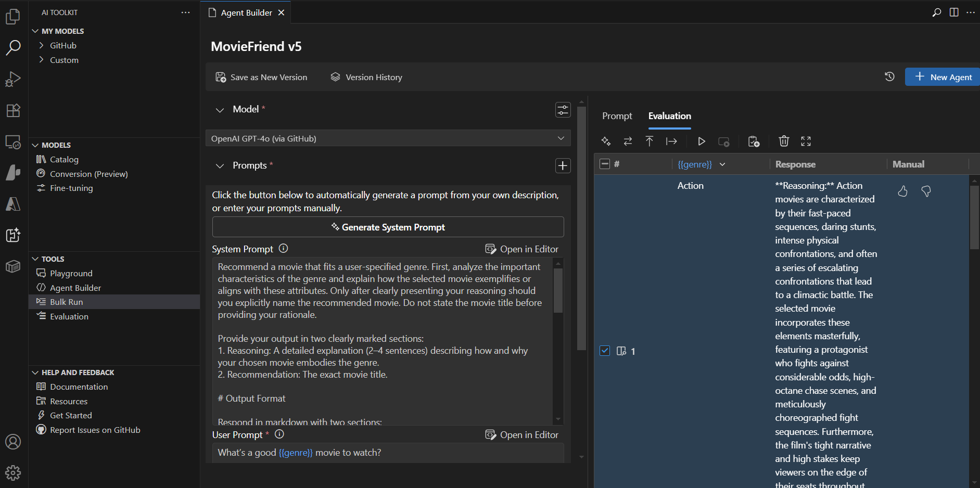Give a thumbs up rating to the Action response

tap(902, 191)
